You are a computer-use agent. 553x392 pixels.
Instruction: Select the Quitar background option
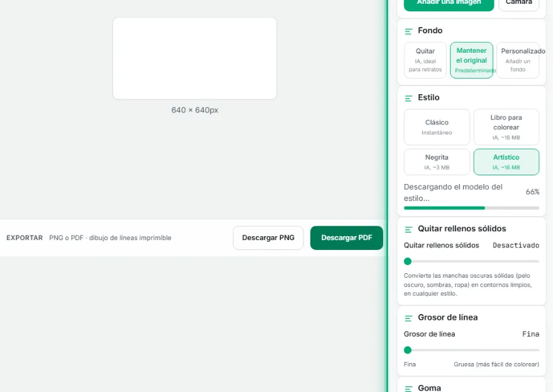(x=425, y=60)
